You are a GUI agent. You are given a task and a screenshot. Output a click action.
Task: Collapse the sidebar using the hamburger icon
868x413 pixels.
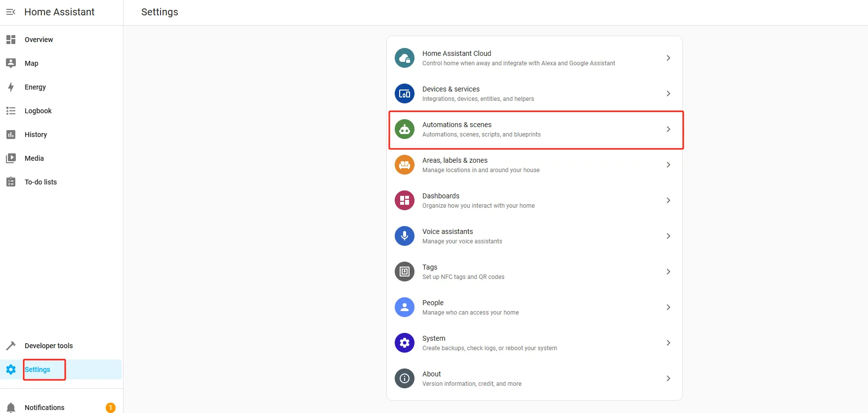click(10, 12)
